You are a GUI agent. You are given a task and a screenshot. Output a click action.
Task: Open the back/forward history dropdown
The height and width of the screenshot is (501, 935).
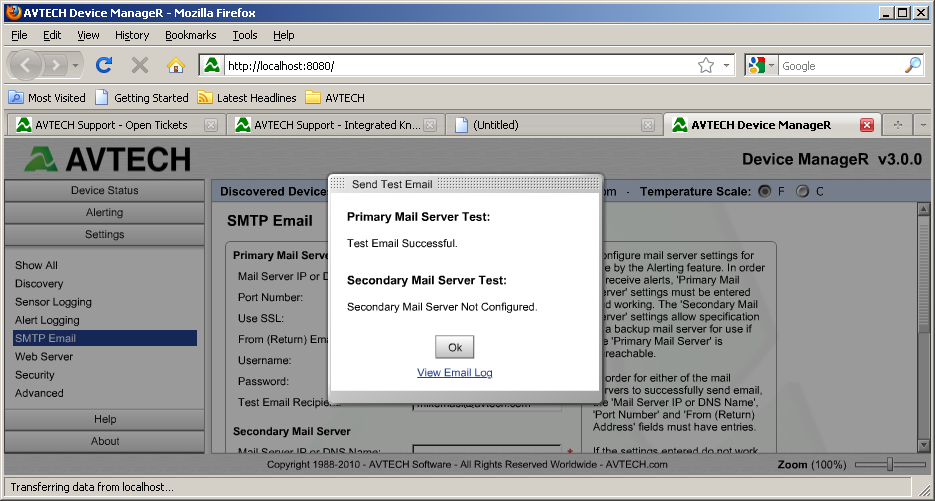(75, 66)
